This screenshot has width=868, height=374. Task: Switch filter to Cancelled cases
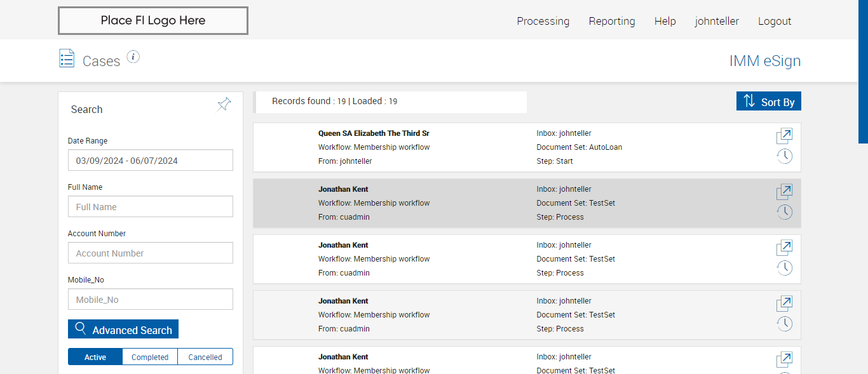(x=205, y=357)
